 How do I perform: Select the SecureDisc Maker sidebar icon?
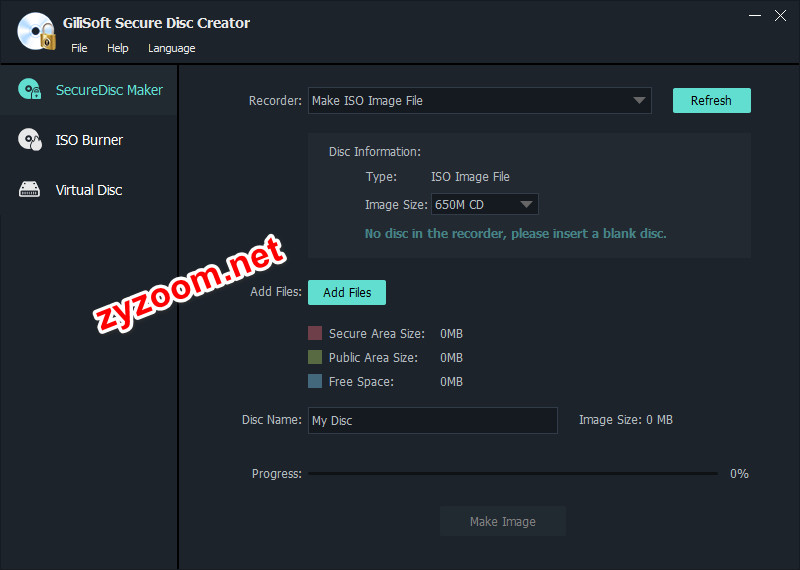coord(30,89)
